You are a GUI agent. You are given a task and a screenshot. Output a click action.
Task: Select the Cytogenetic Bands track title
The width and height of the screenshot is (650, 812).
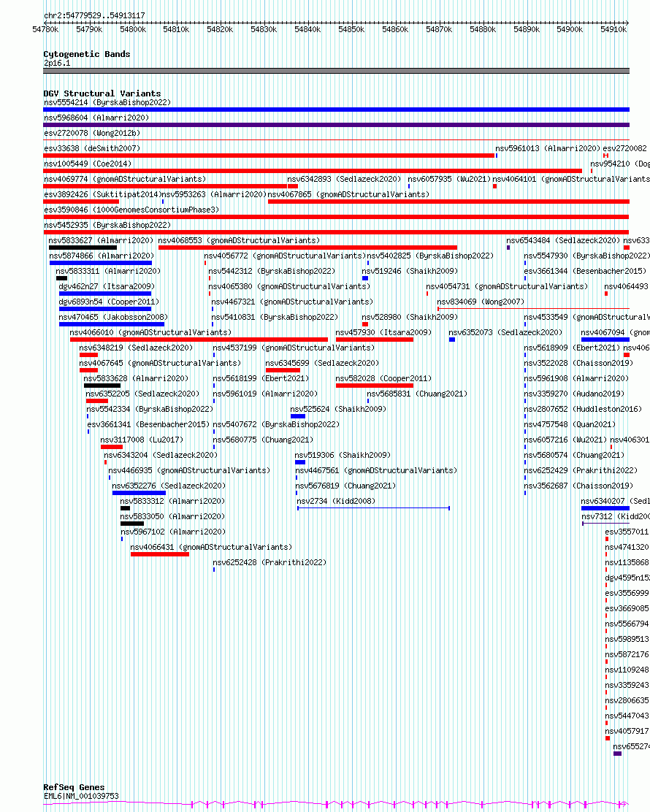86,54
